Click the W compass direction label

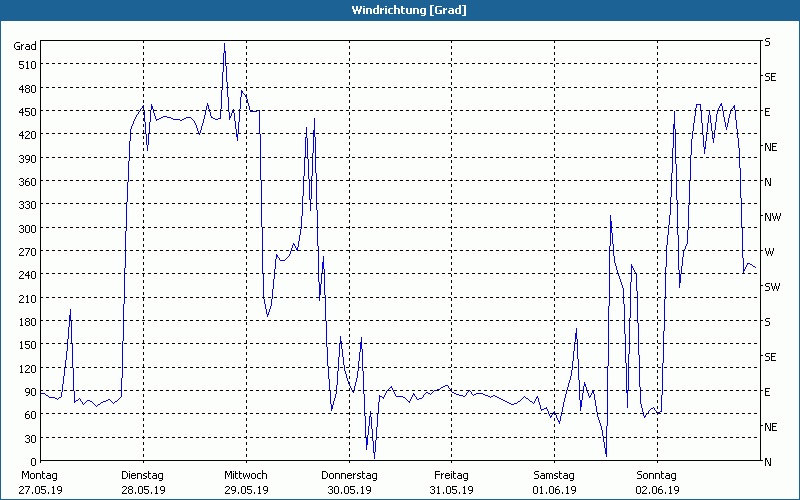click(x=768, y=252)
